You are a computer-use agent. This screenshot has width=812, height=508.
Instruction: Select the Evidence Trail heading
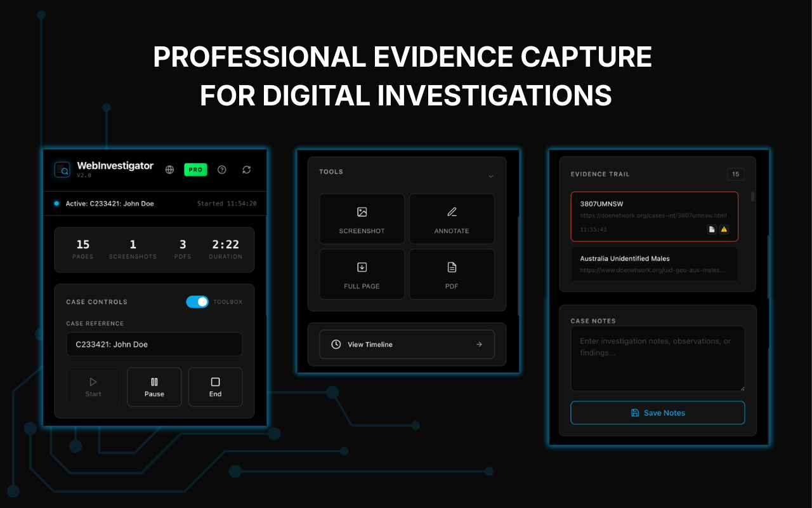(x=600, y=174)
